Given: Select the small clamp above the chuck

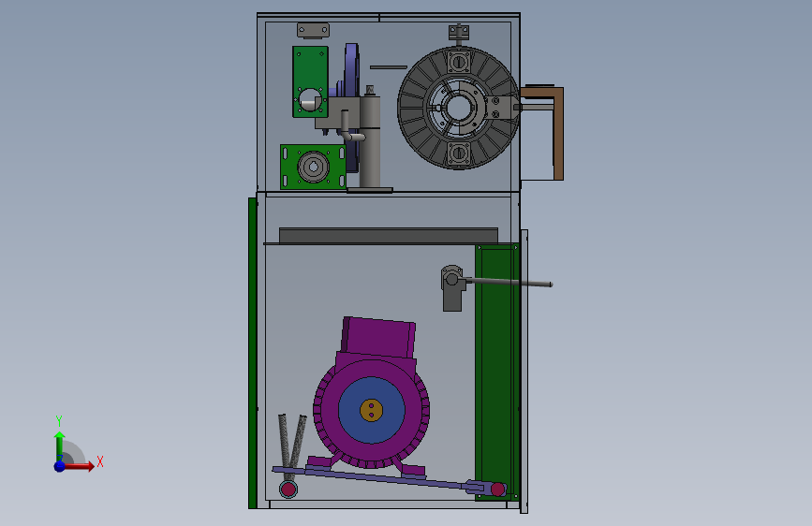Looking at the screenshot, I should 458,33.
